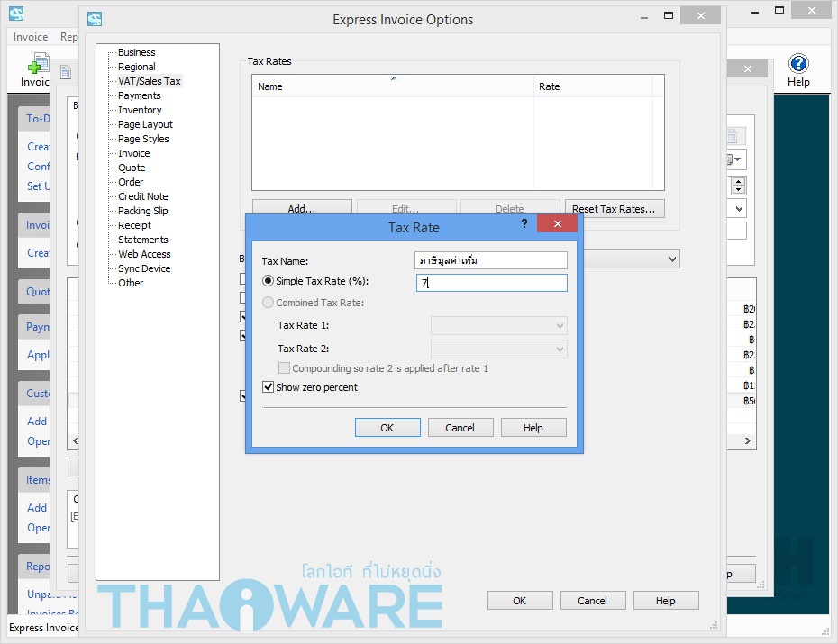Select Simple Tax Rate radio button
Screen dimensions: 838x644
pos(269,281)
